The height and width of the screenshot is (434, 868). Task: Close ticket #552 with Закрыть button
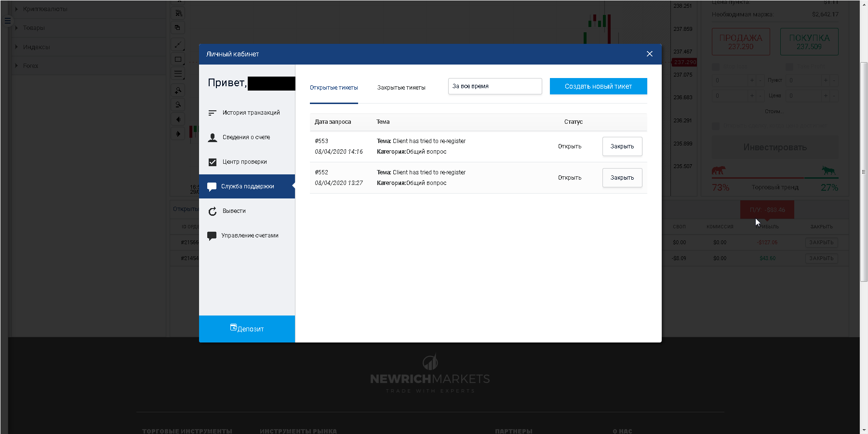click(x=622, y=178)
